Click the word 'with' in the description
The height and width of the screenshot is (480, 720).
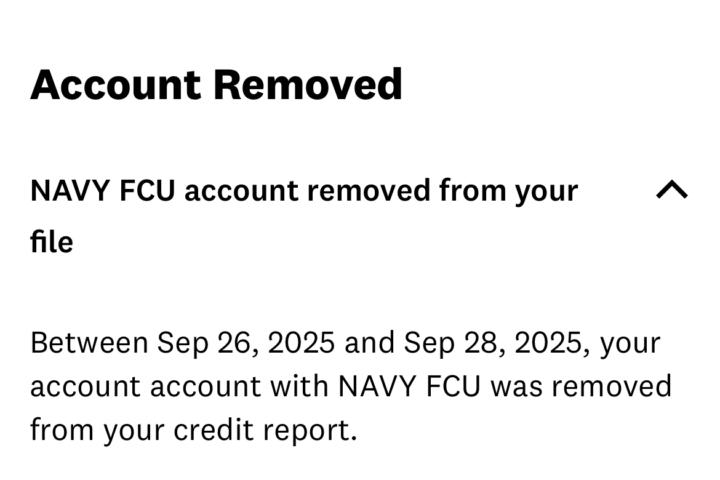(x=300, y=386)
